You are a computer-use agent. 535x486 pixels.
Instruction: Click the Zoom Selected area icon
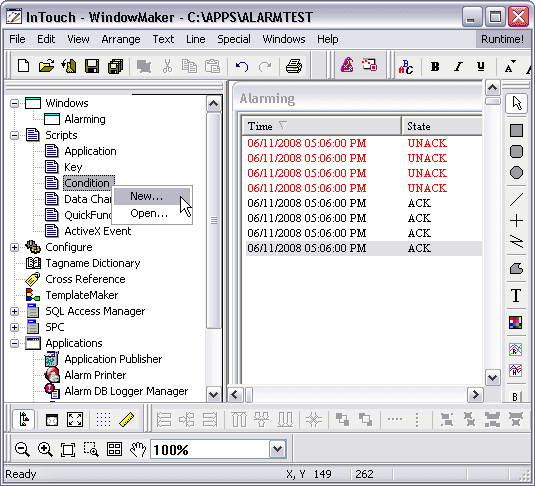click(91, 449)
